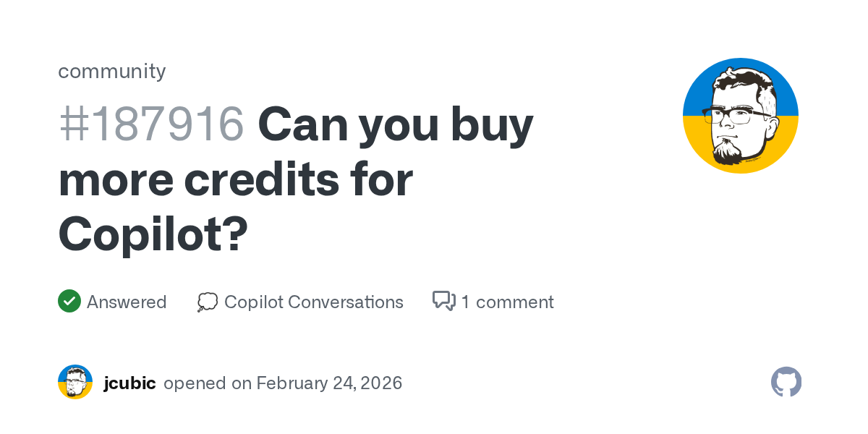Viewport: 868px width, 434px height.
Task: Click the "February 24, 2026" date
Action: pyautogui.click(x=329, y=383)
